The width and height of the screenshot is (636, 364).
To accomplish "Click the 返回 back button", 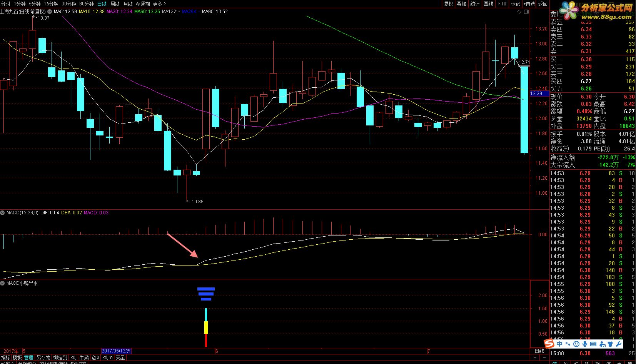I will 543,4.
